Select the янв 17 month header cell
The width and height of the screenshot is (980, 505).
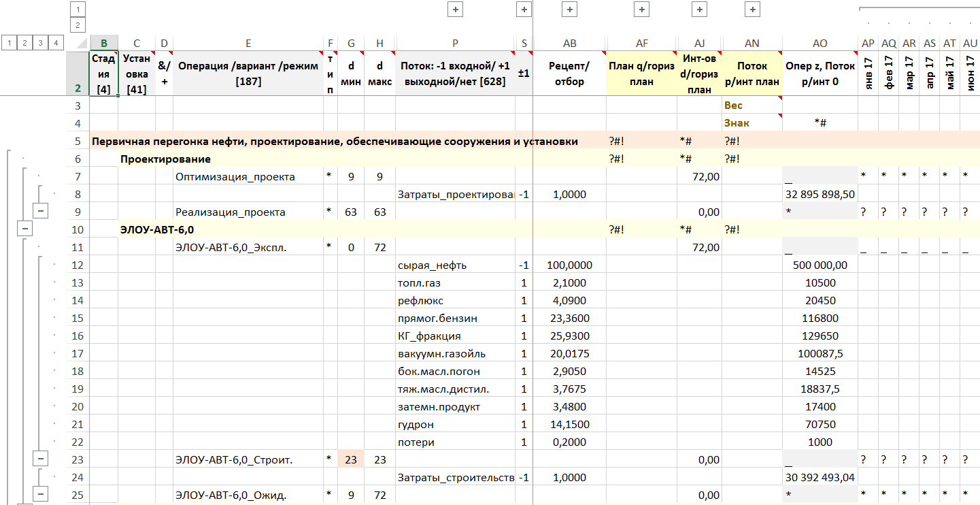click(868, 74)
